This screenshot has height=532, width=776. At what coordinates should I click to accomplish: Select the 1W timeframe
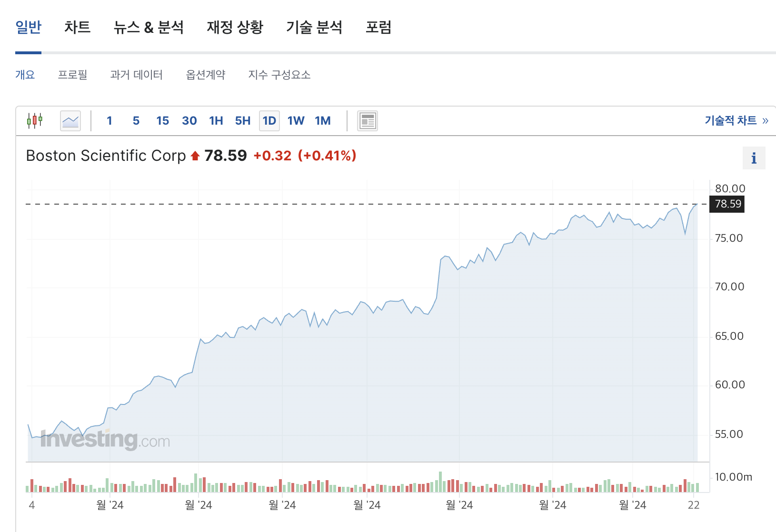pyautogui.click(x=296, y=120)
